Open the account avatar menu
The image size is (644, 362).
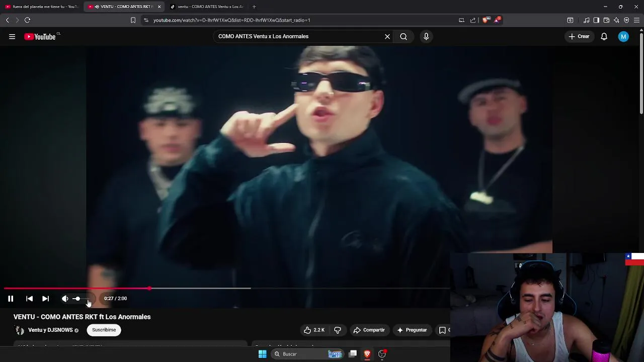[623, 36]
